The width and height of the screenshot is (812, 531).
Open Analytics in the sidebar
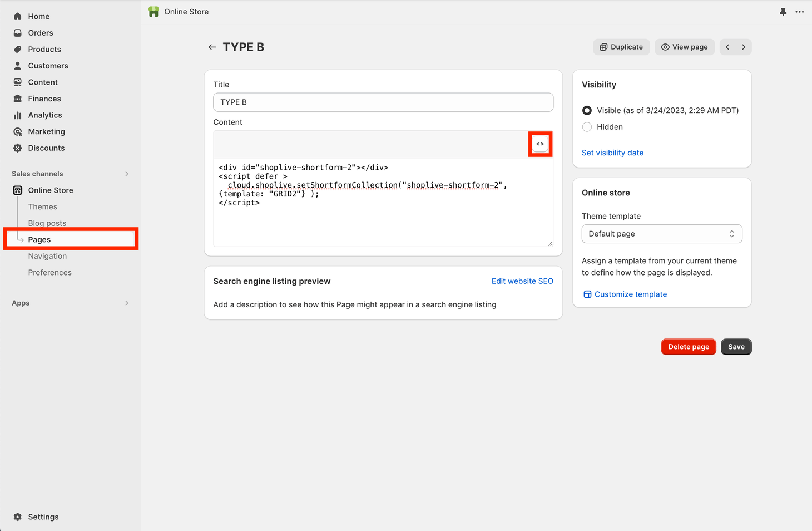(45, 115)
